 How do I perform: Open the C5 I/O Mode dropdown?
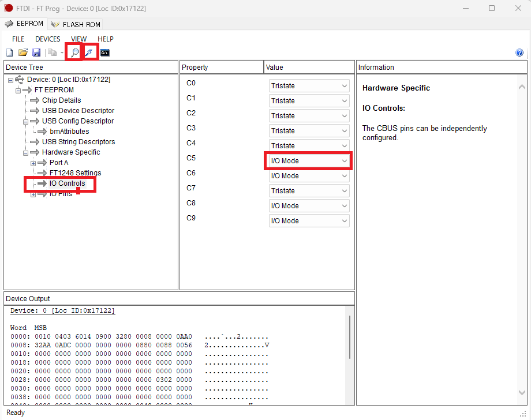pos(309,161)
